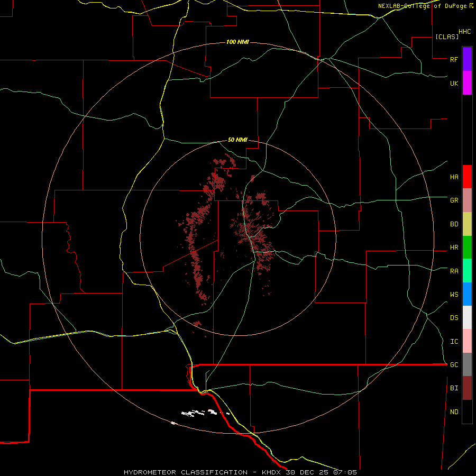Click the "100 NMI" range ring label
This screenshot has width=476, height=476.
click(237, 42)
